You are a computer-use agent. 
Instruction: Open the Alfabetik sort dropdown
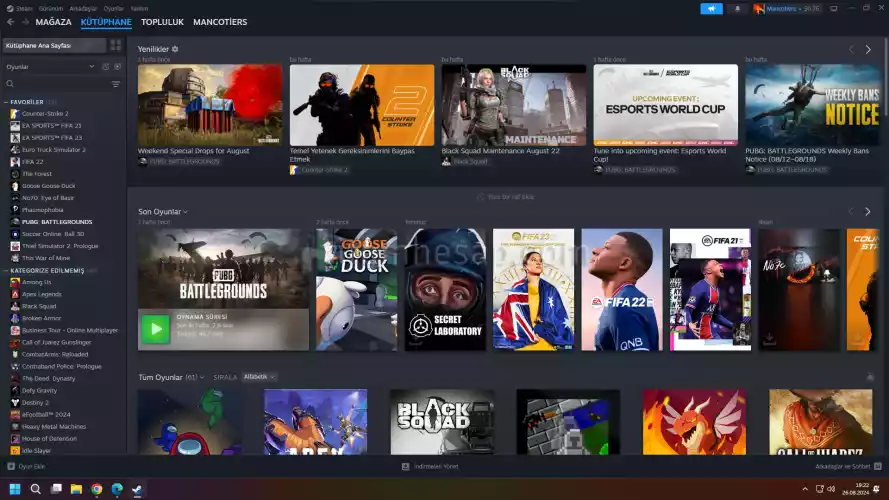(x=259, y=377)
